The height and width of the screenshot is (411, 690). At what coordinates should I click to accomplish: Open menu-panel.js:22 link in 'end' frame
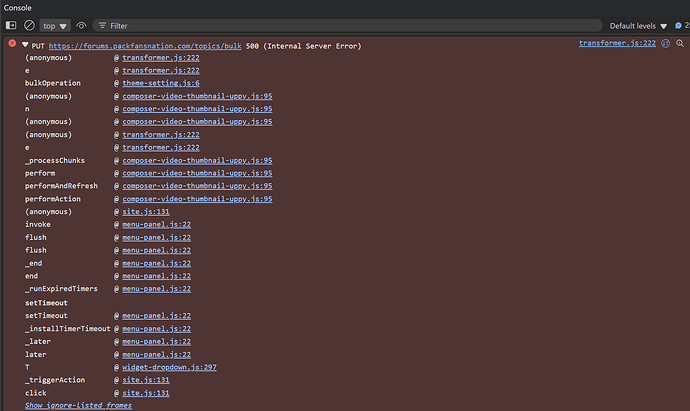point(156,276)
